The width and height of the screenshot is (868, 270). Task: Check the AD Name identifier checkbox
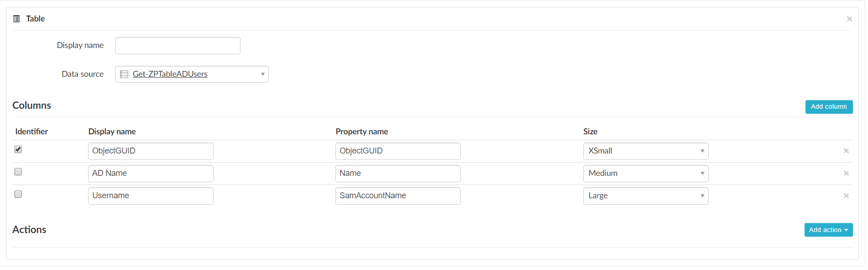[18, 172]
